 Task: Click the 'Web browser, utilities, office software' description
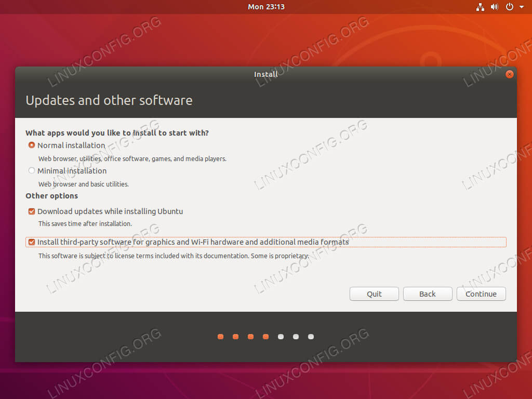point(132,159)
